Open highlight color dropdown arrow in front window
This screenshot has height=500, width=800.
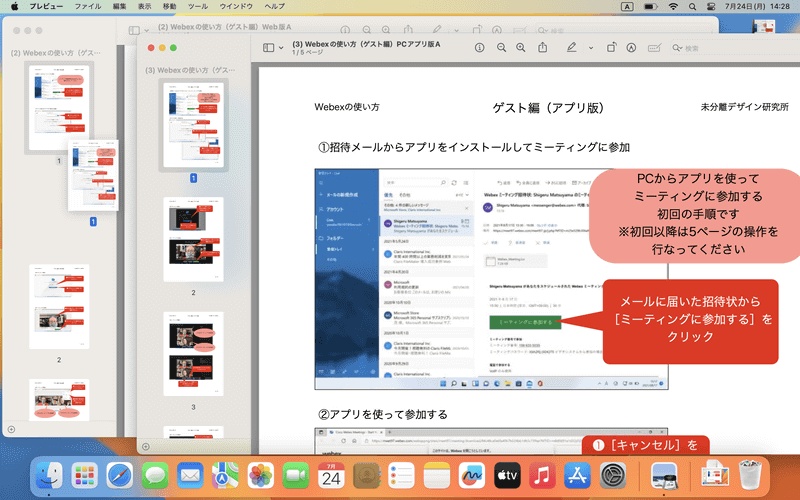[591, 48]
